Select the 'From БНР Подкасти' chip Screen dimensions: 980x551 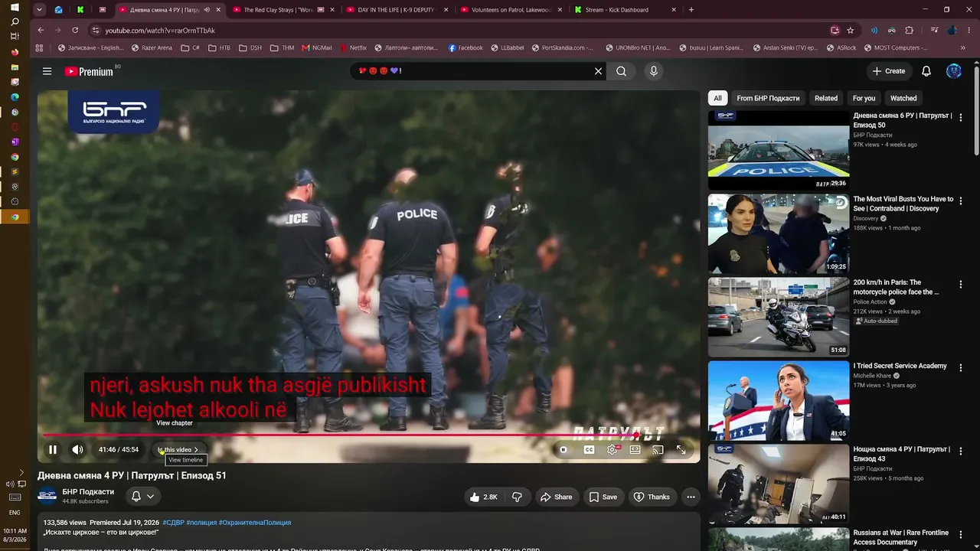[768, 98]
